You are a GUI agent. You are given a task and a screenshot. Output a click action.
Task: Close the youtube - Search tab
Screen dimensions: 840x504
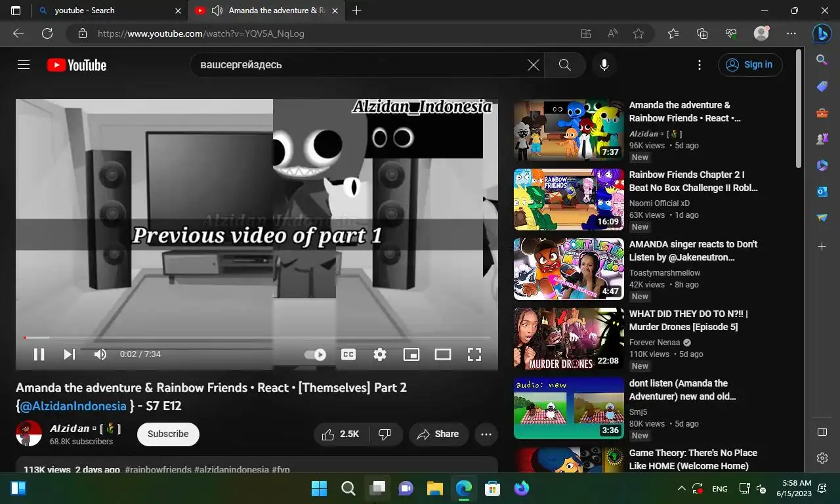(178, 10)
